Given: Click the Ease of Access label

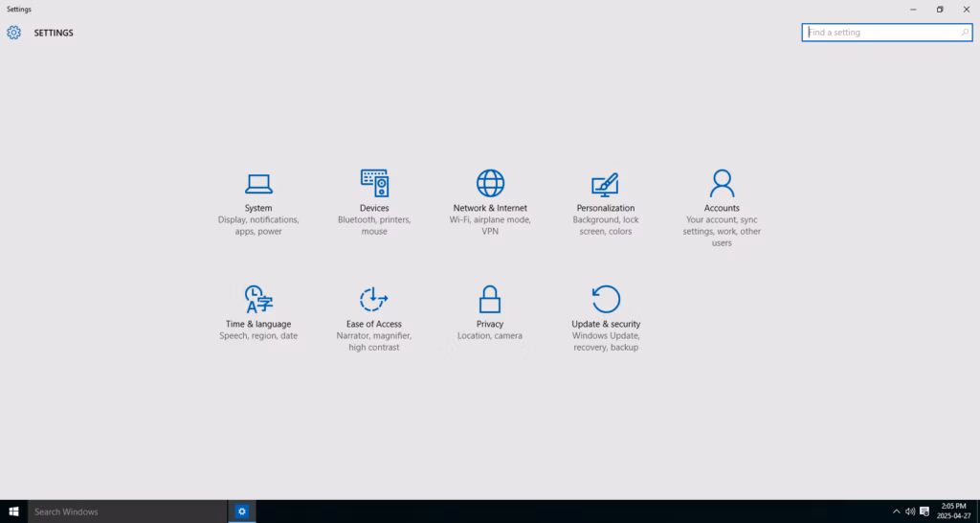Looking at the screenshot, I should pos(374,324).
